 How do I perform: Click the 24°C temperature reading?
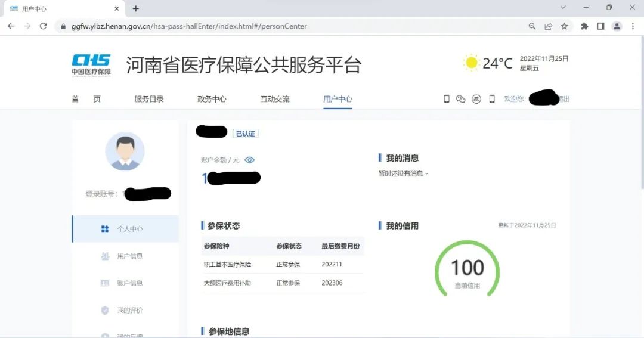click(x=497, y=63)
